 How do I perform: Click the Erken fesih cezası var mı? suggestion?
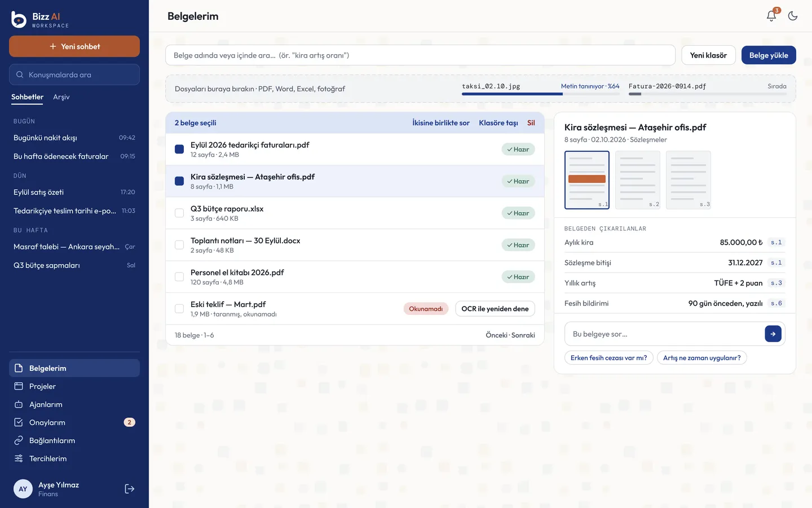pos(609,358)
